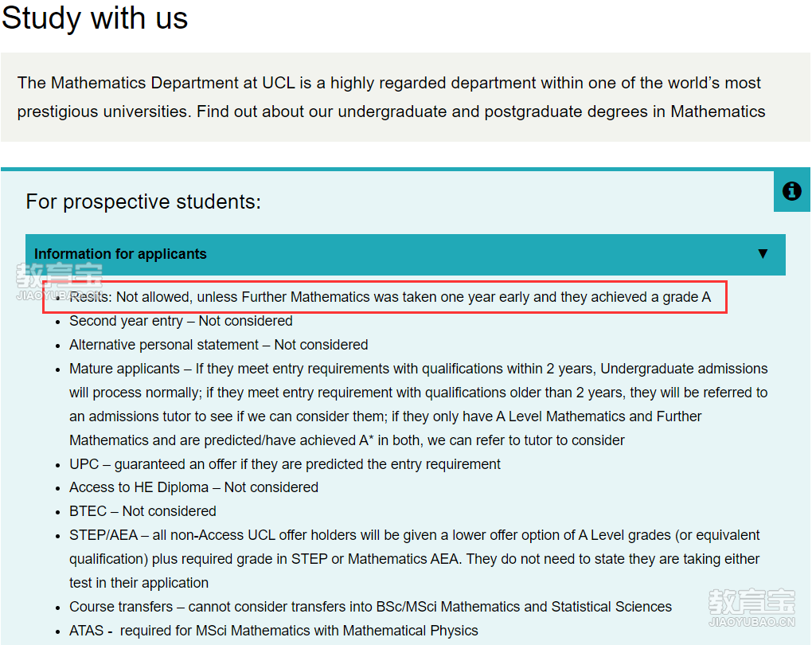This screenshot has height=645, width=812.
Task: Click the watermark logo at bottom right
Action: tap(751, 608)
